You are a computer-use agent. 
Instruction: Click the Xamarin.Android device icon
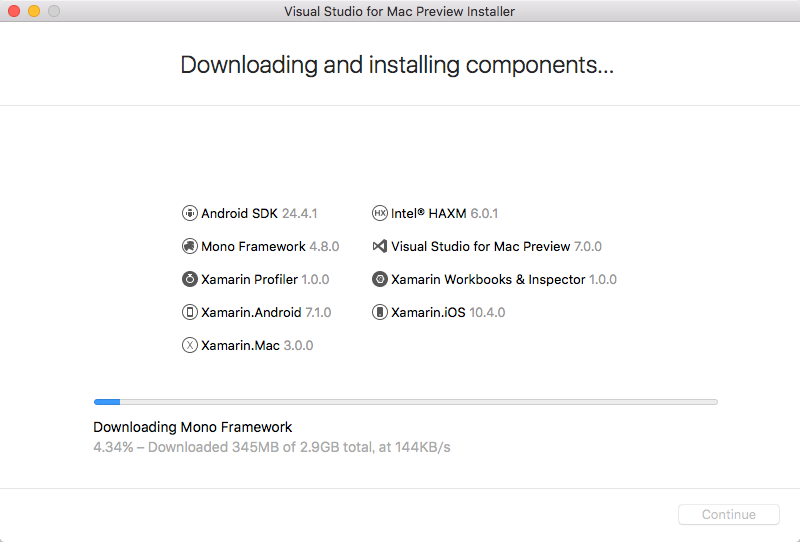(189, 312)
